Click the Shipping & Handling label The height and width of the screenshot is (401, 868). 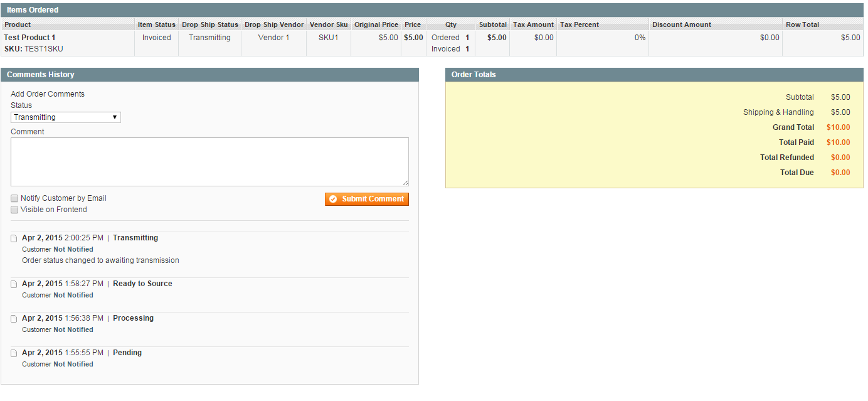(778, 112)
